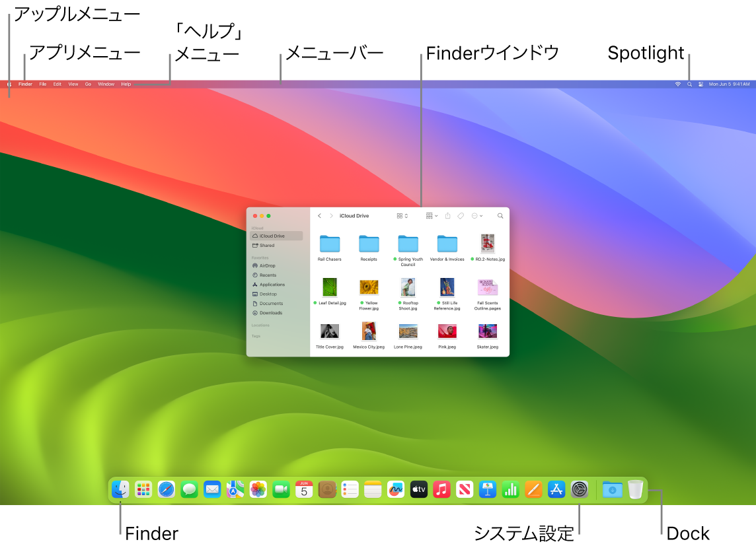The image size is (756, 548).
Task: Click the back navigation arrow in Finder
Action: coord(319,216)
